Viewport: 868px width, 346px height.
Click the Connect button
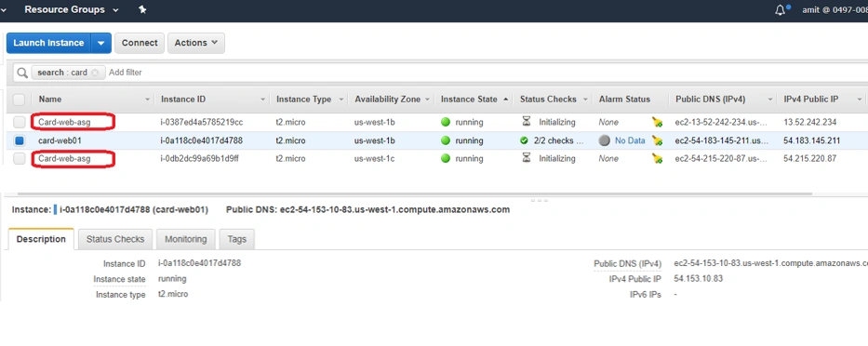[140, 43]
